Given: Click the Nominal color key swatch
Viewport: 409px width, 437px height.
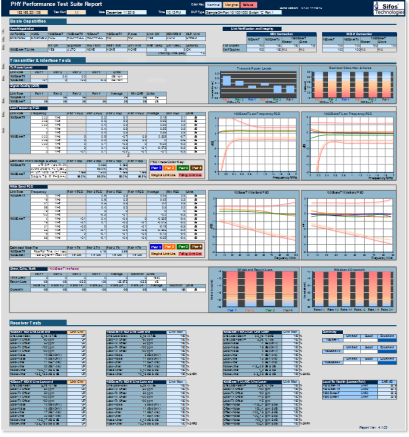Looking at the screenshot, I should tap(213, 5).
